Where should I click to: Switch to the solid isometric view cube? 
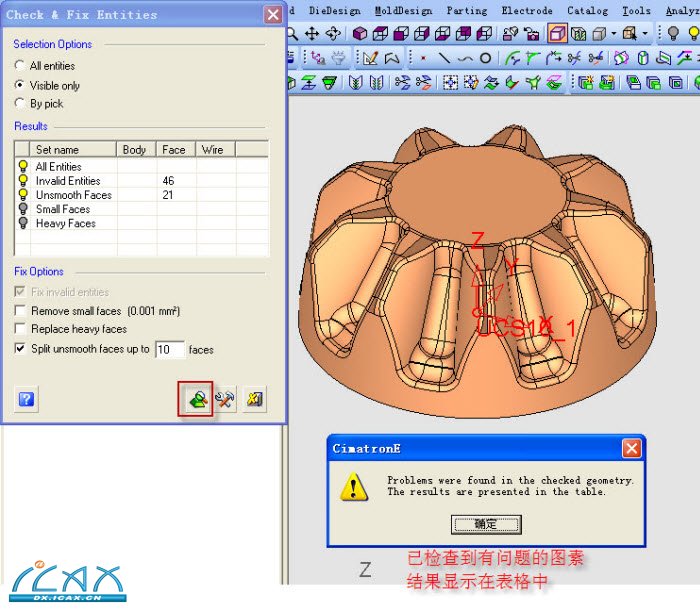359,33
